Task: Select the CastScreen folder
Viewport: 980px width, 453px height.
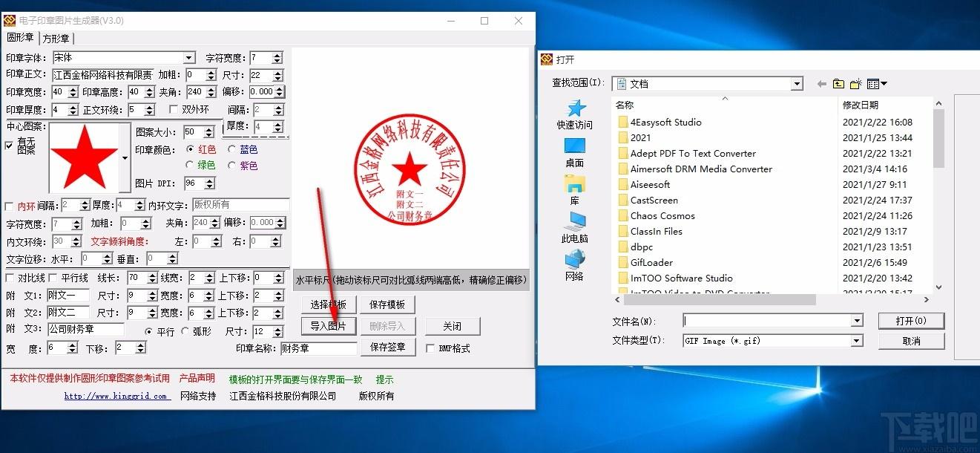Action: 647,200
